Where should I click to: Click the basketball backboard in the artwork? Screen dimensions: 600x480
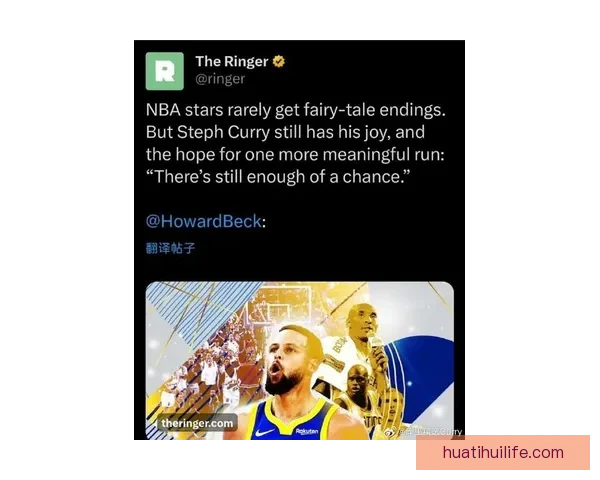282,302
